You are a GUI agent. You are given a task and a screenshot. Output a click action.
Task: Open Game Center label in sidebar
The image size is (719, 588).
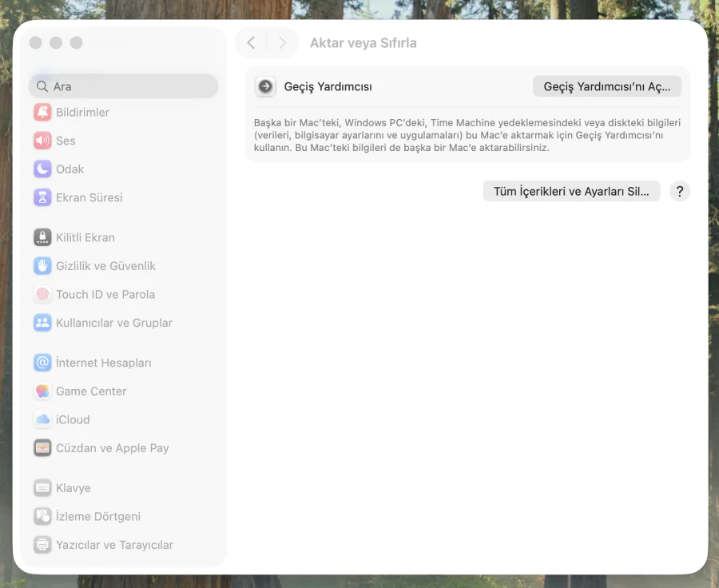tap(91, 391)
